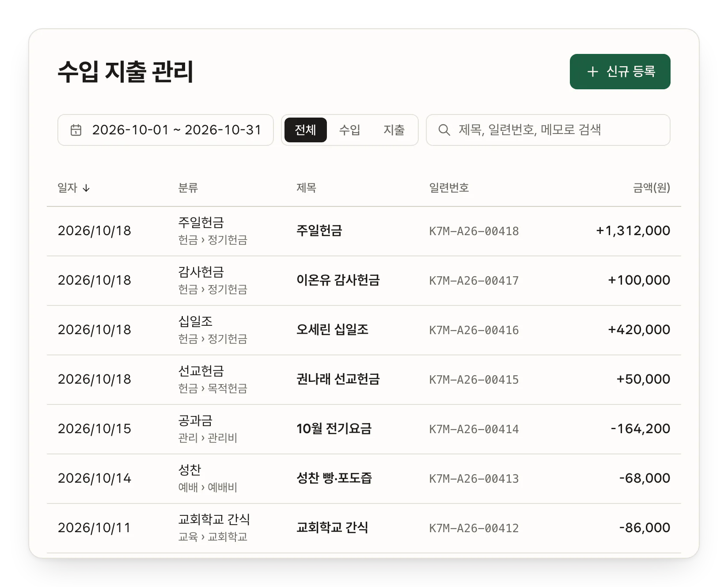Focus the 제목, 일련번호, 메모로 검색 field
728x587 pixels.
point(548,130)
